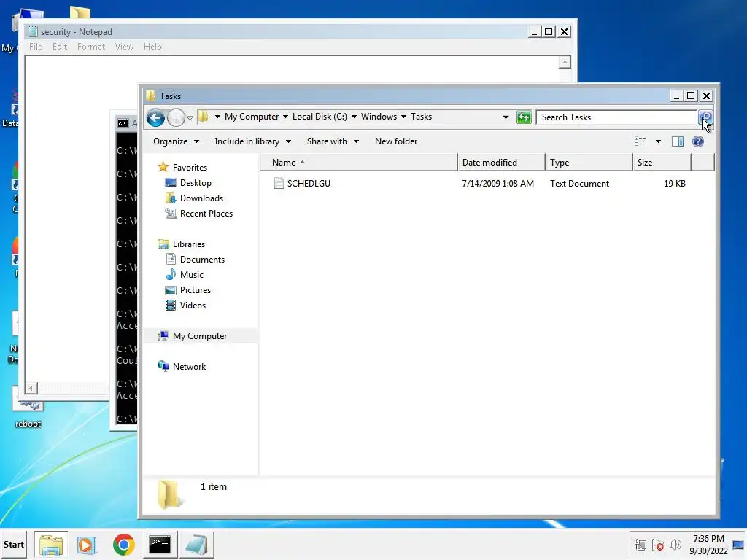This screenshot has width=747, height=560.
Task: Select the SCHEDLGU file name
Action: (x=309, y=183)
